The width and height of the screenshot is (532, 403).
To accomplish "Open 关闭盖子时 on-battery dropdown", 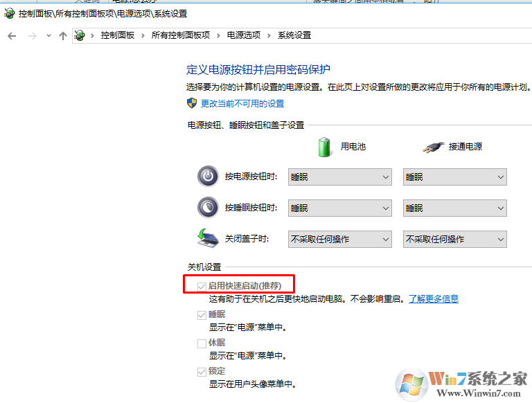I will [340, 240].
